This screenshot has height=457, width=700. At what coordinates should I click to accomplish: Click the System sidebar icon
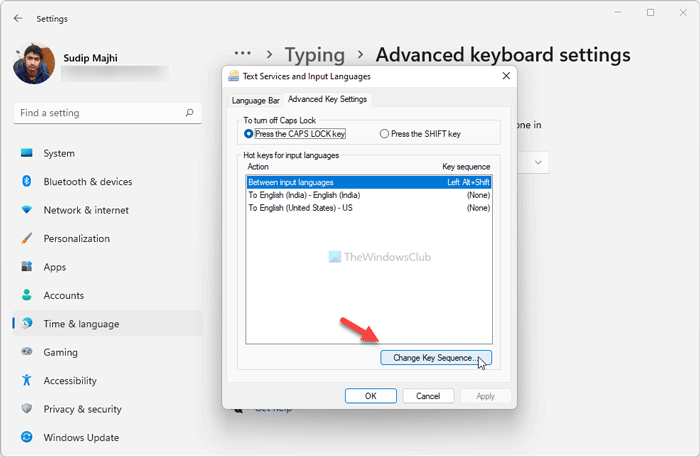pyautogui.click(x=26, y=153)
